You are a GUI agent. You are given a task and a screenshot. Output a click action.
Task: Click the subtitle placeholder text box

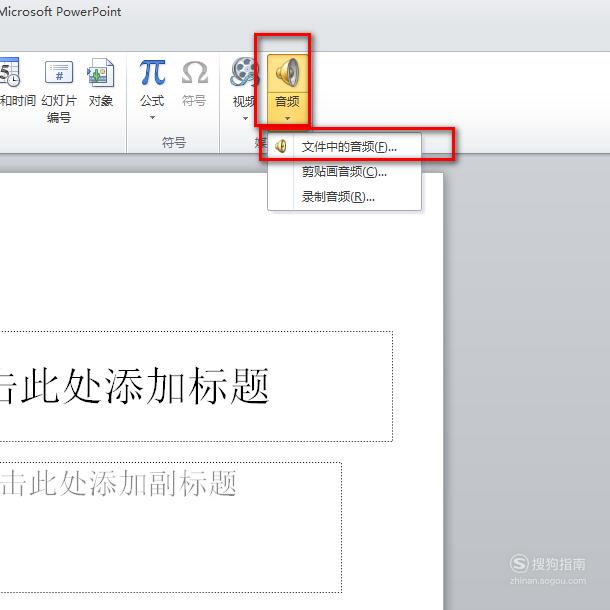click(171, 528)
